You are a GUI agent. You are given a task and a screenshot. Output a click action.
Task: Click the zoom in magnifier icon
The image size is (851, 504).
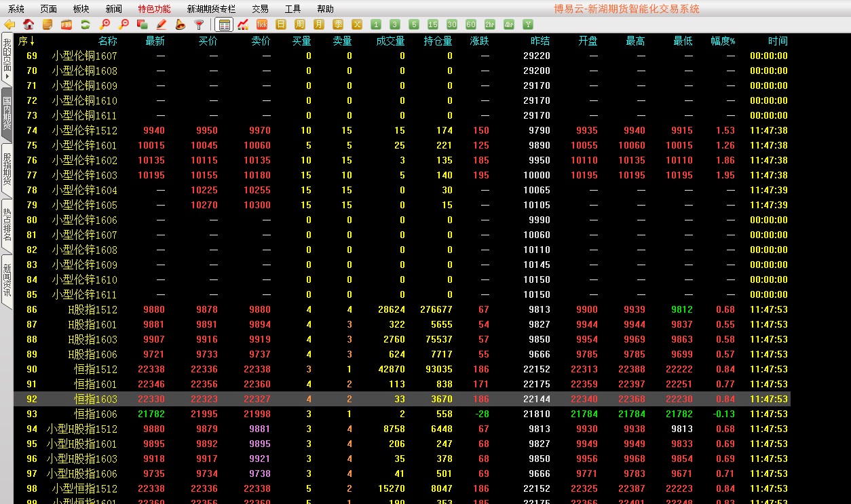click(105, 25)
